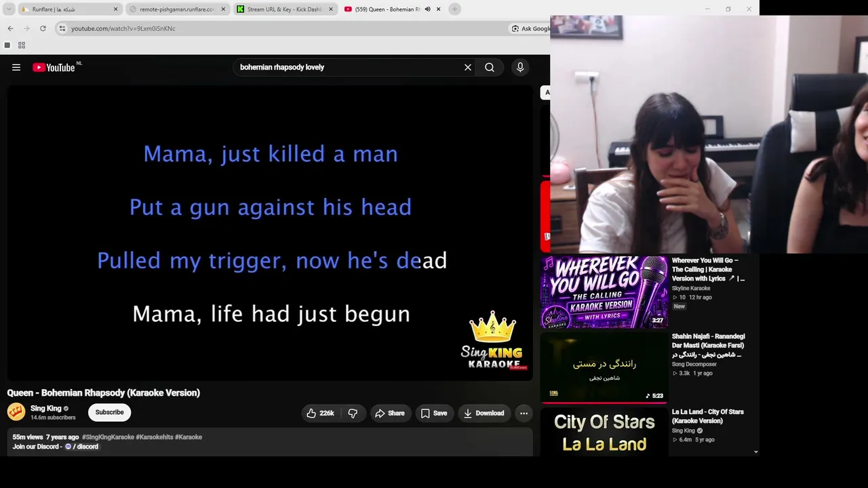Close the remote-pishgaman.runflare tab

pyautogui.click(x=223, y=9)
